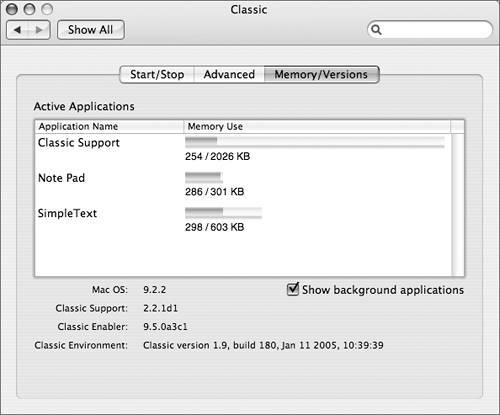
Task: Minimize the Classic window
Action: pos(29,9)
